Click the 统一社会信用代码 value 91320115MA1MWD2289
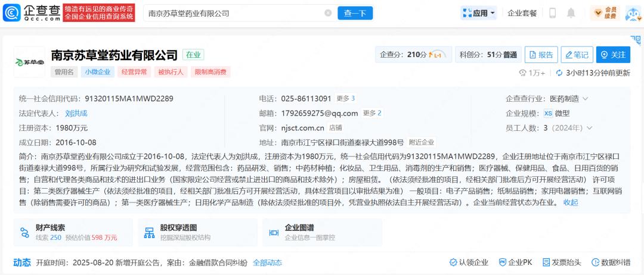The width and height of the screenshot is (644, 275). pos(129,99)
